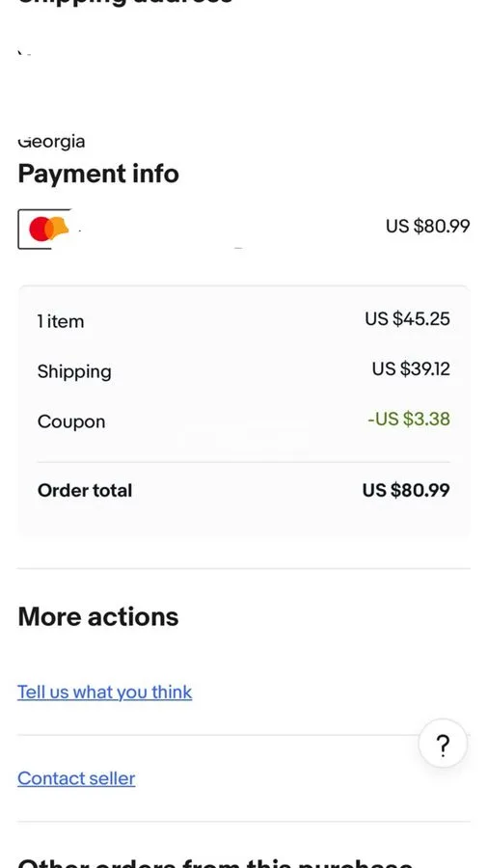Select the Payment info heading
This screenshot has height=868, width=488.
click(x=98, y=174)
